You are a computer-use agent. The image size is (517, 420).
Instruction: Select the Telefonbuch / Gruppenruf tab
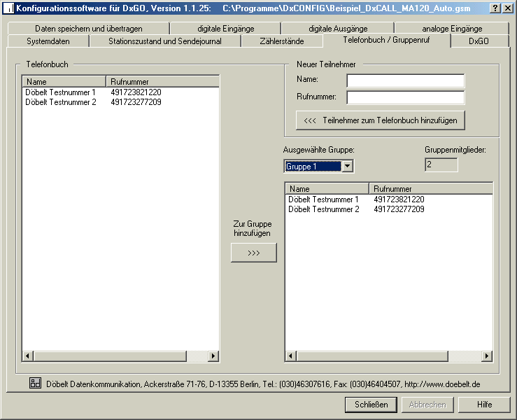coord(386,40)
